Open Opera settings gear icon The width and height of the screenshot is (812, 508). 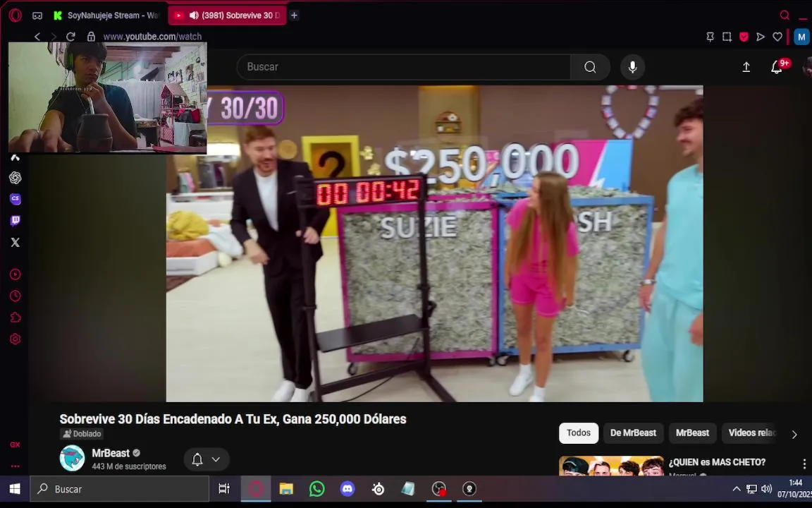15,339
